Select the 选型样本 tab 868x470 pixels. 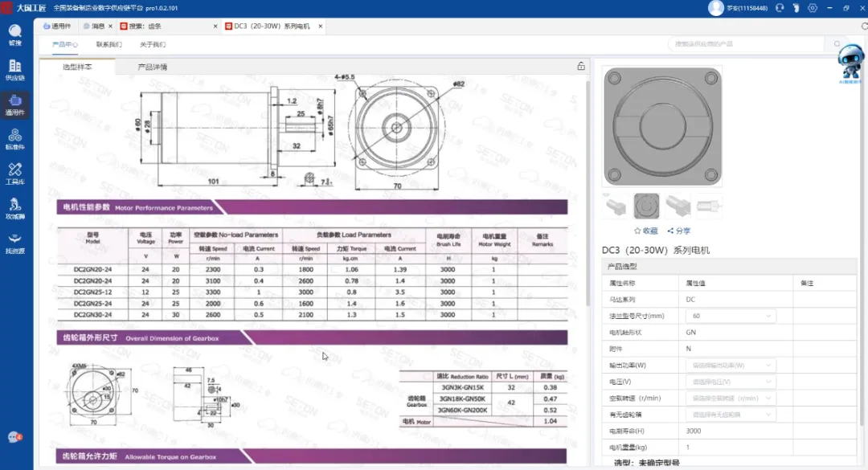click(x=77, y=67)
